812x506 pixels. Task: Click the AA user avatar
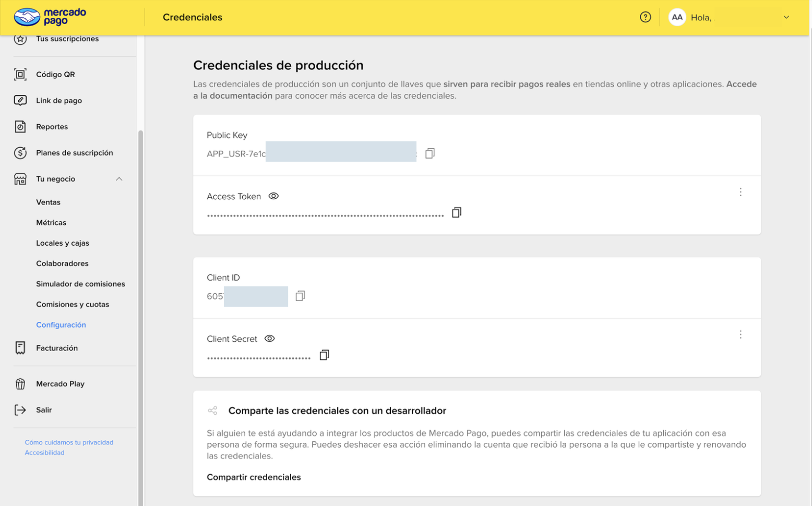pyautogui.click(x=677, y=17)
